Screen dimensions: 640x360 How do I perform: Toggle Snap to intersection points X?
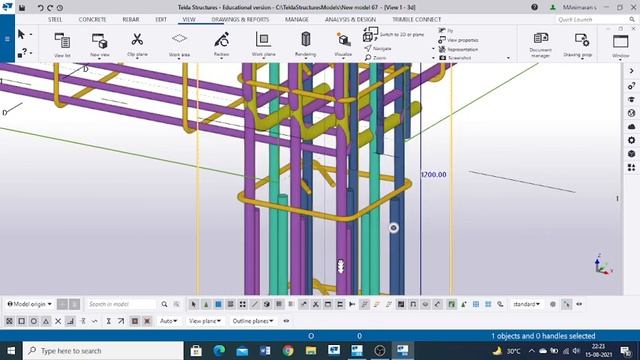[x=58, y=321]
